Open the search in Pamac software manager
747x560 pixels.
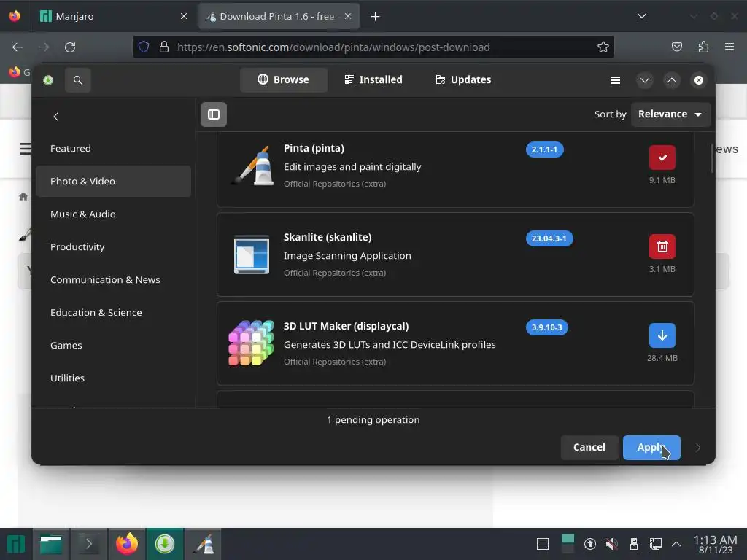coord(77,80)
